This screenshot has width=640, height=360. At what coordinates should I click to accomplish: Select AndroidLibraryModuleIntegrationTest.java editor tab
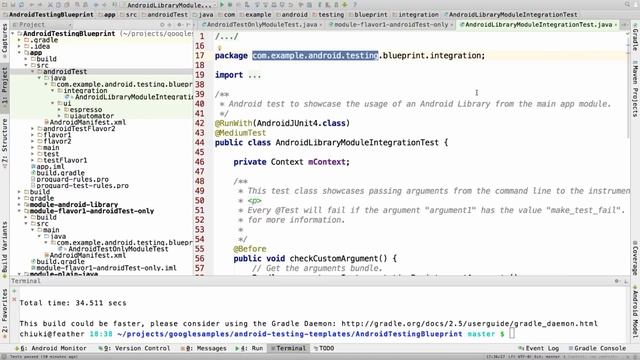(539, 24)
